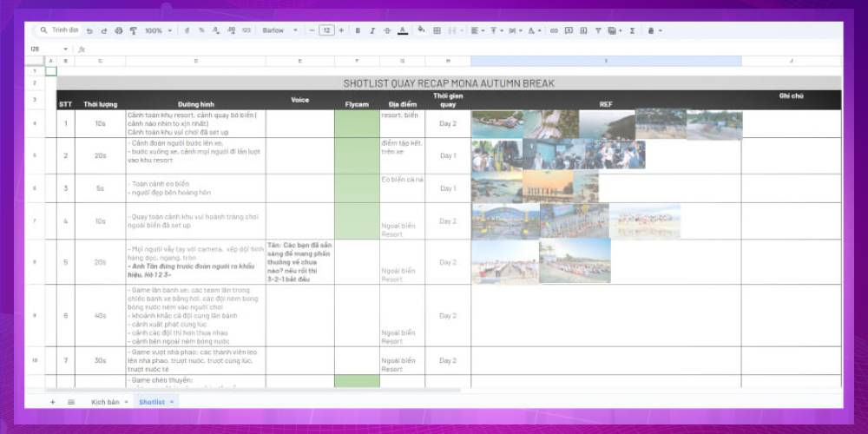Click second reference image in shot 5
The width and height of the screenshot is (868, 434).
[x=575, y=260]
